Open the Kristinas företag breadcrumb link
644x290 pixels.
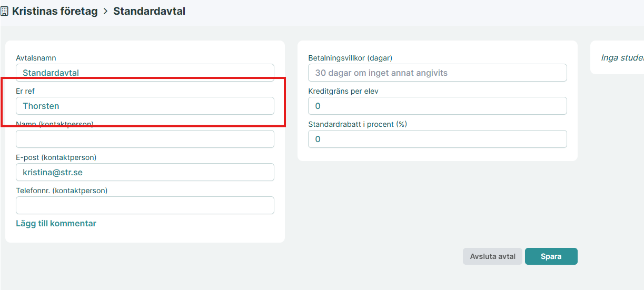[x=55, y=11]
